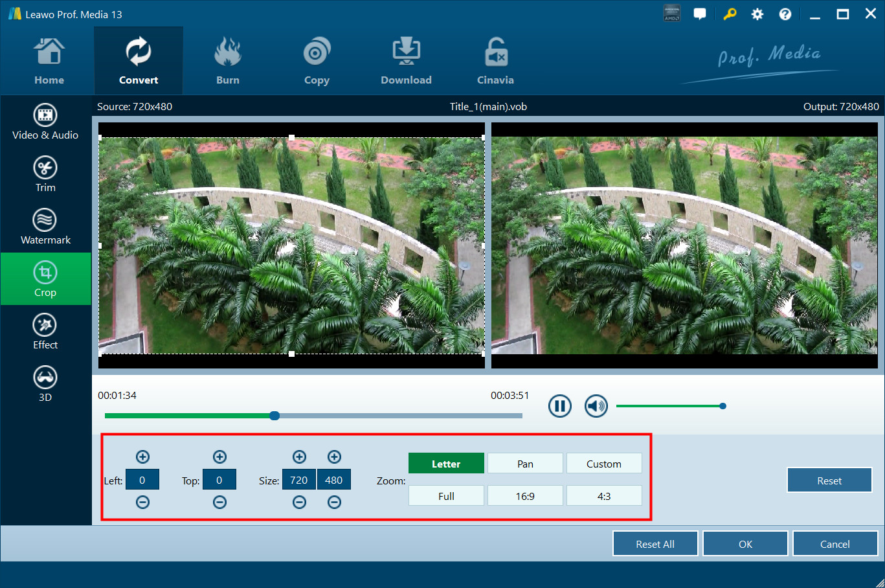
Task: Open the Trim editing panel
Action: pyautogui.click(x=45, y=174)
